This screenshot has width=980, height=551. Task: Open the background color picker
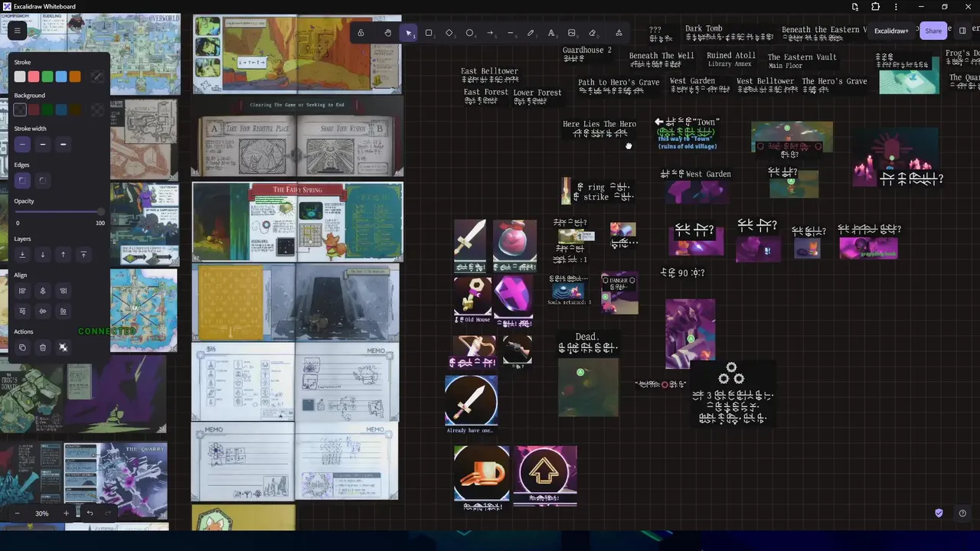point(96,110)
